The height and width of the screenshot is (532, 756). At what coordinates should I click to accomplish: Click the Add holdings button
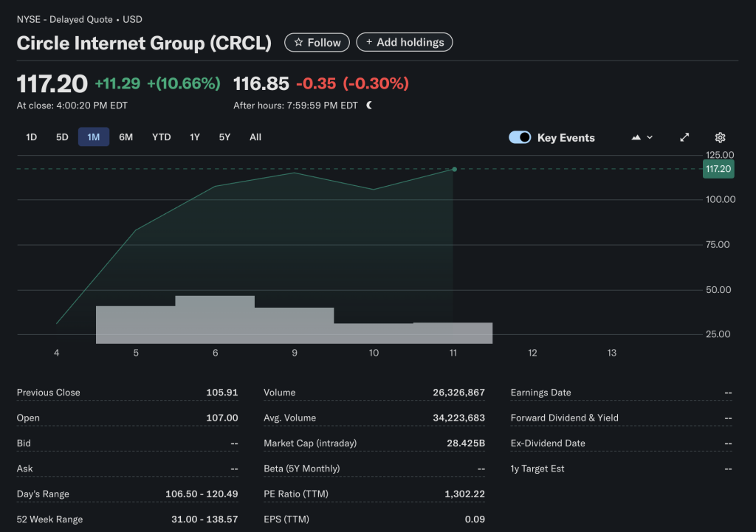tap(404, 42)
